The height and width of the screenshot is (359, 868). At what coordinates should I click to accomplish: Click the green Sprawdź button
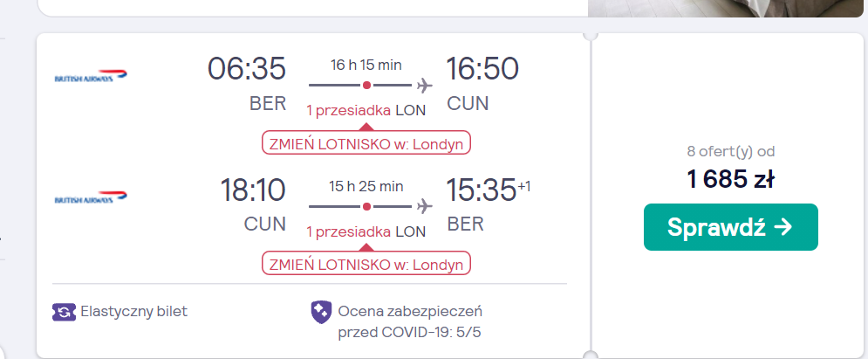(x=731, y=227)
